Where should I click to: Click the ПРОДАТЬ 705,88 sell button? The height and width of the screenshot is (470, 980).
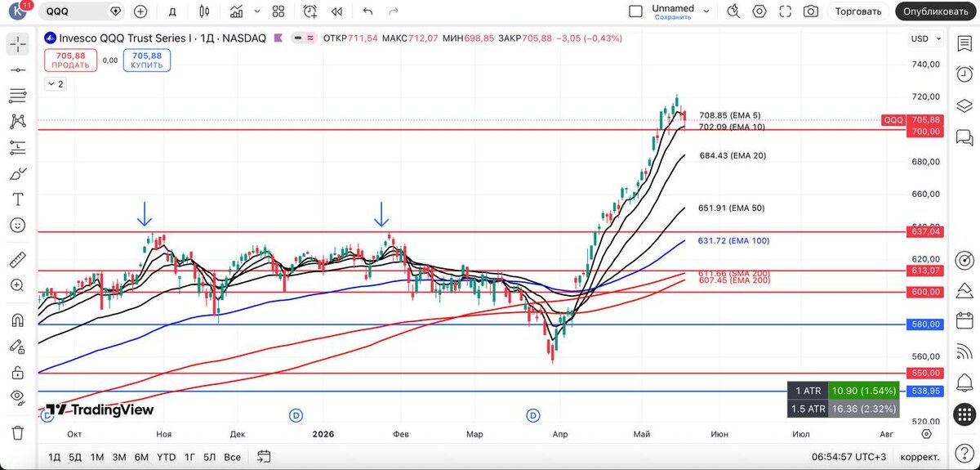(72, 60)
